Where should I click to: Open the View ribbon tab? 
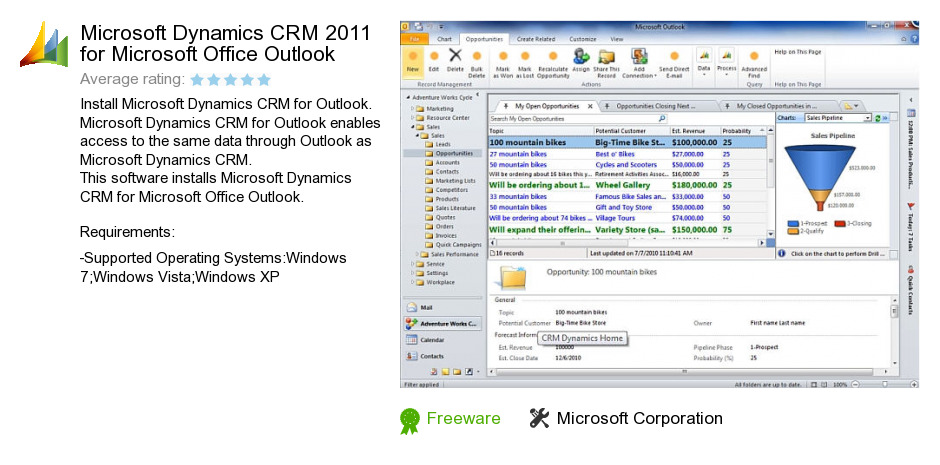click(616, 39)
